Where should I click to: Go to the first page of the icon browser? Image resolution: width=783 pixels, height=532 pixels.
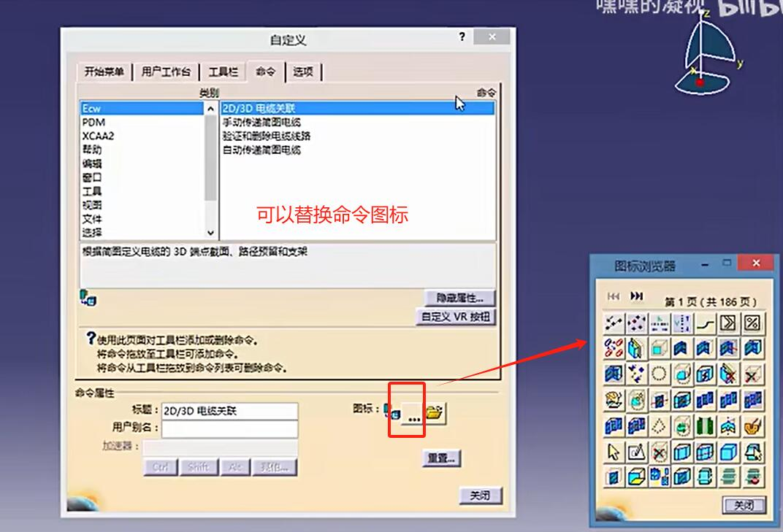click(614, 296)
